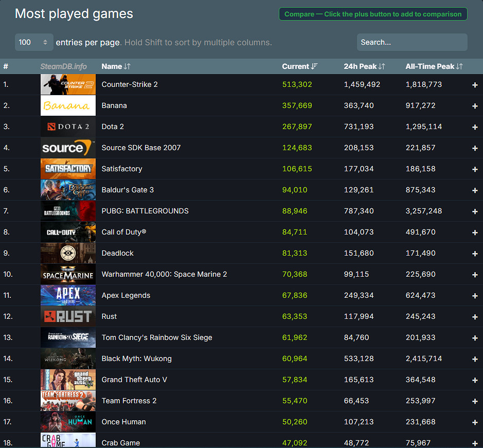This screenshot has height=448, width=483.
Task: Click the Search input field
Action: coord(412,42)
